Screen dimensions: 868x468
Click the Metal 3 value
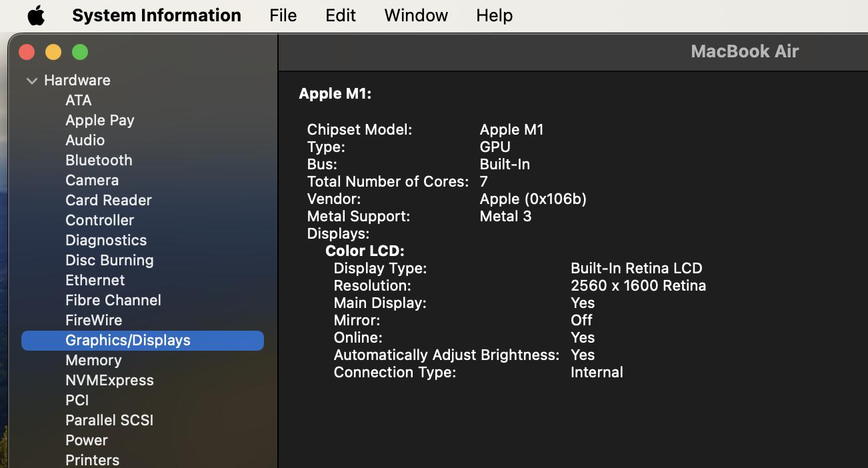click(x=505, y=216)
